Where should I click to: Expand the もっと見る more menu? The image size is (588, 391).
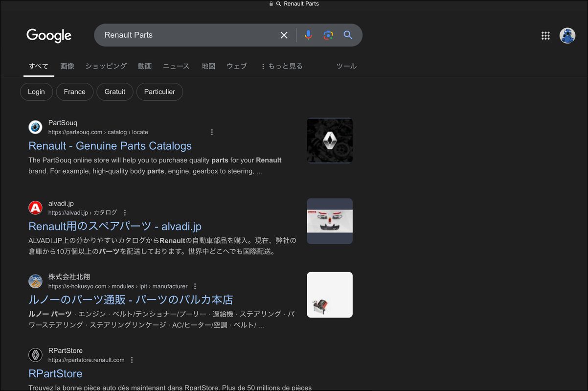(281, 66)
